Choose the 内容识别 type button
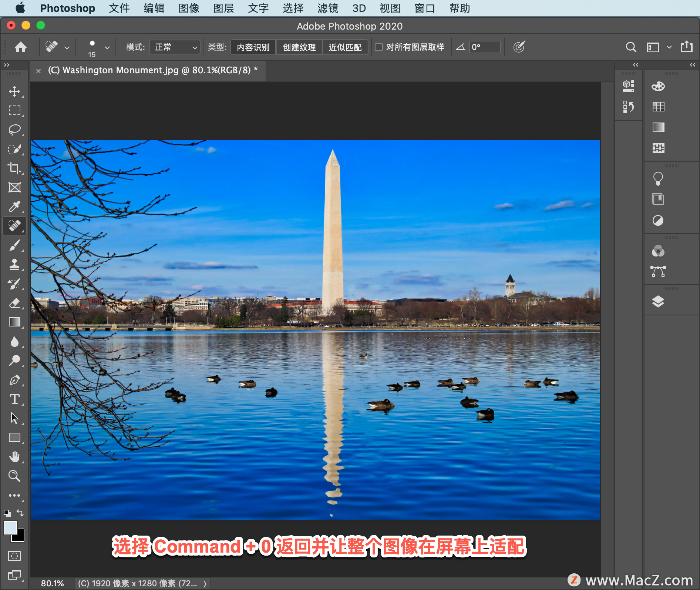Image resolution: width=700 pixels, height=590 pixels. pos(253,47)
